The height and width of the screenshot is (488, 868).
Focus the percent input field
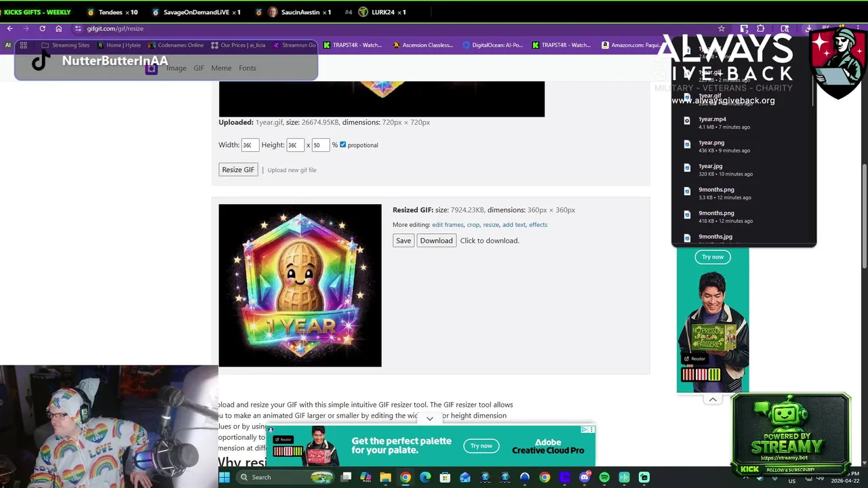tap(320, 145)
